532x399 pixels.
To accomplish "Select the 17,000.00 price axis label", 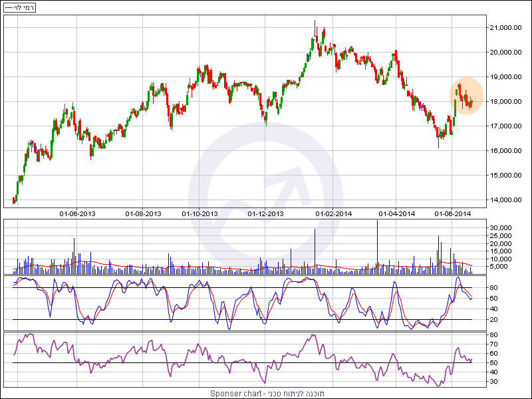I will 506,126.
